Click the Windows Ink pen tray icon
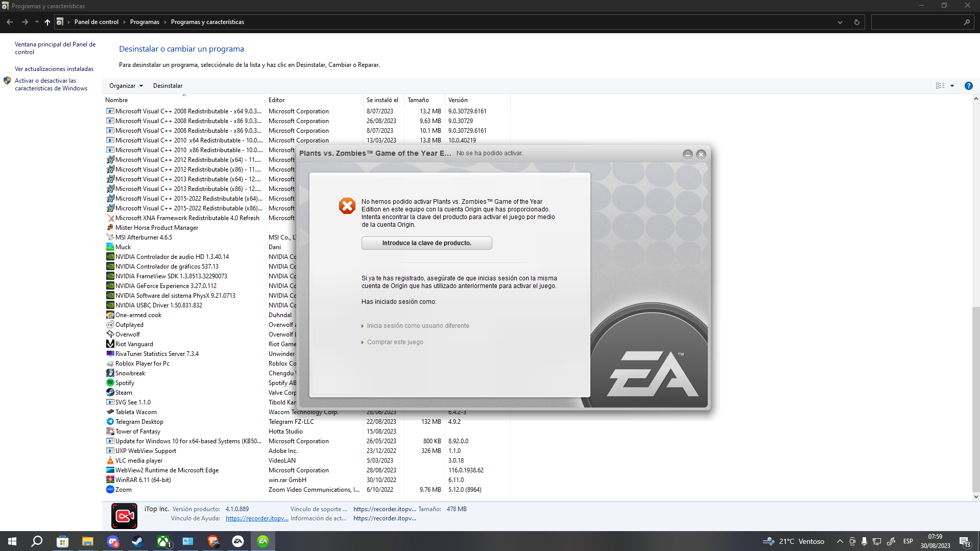 point(891,541)
